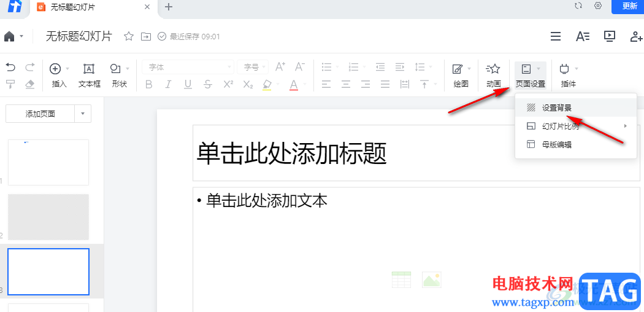Viewport: 644px width, 312px height.
Task: Expand the Shape dropdown arrow
Action: click(128, 68)
